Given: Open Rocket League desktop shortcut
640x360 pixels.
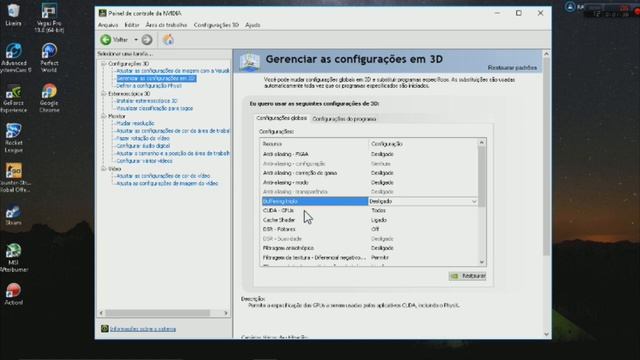Looking at the screenshot, I should click(x=13, y=138).
